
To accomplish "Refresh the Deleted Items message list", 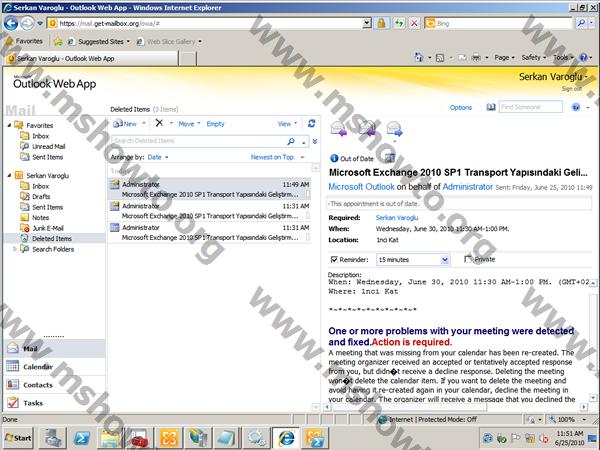I will 311,123.
